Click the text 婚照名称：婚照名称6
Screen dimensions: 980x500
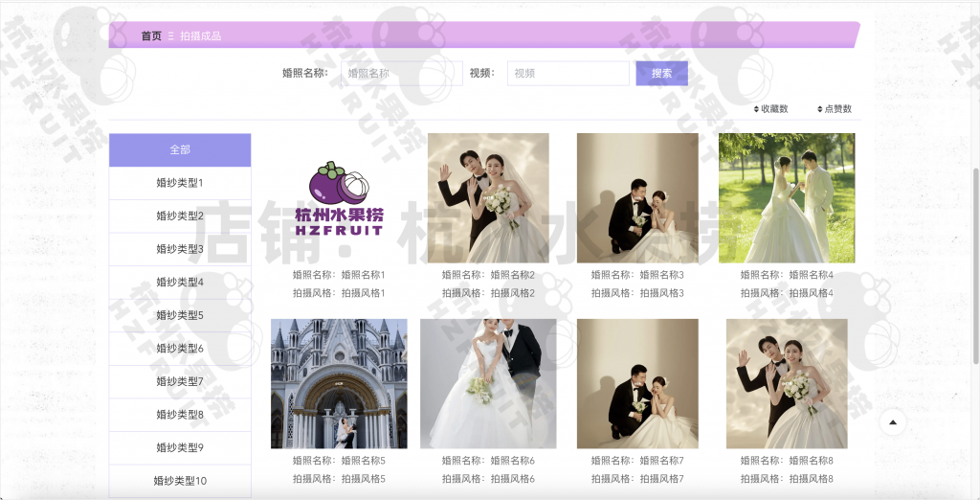488,461
